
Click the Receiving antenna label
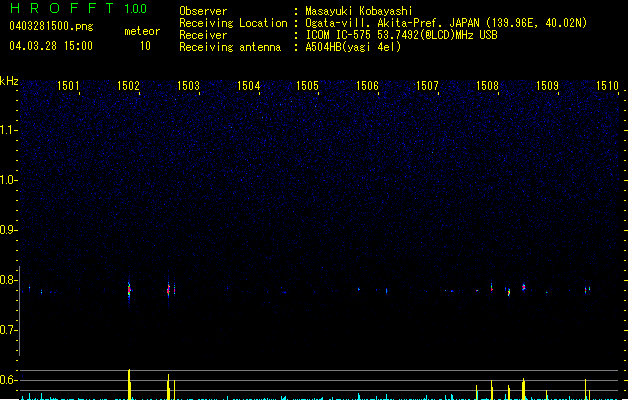click(230, 47)
